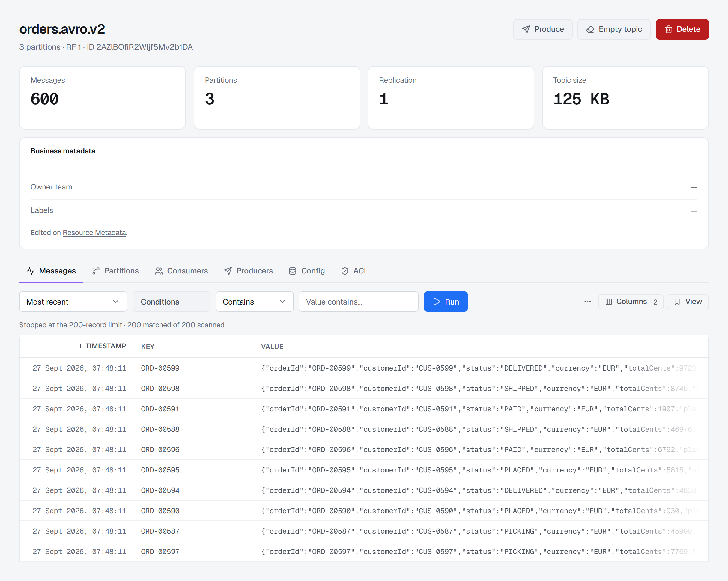The image size is (728, 581).
Task: Click the Conditions button
Action: tap(172, 302)
